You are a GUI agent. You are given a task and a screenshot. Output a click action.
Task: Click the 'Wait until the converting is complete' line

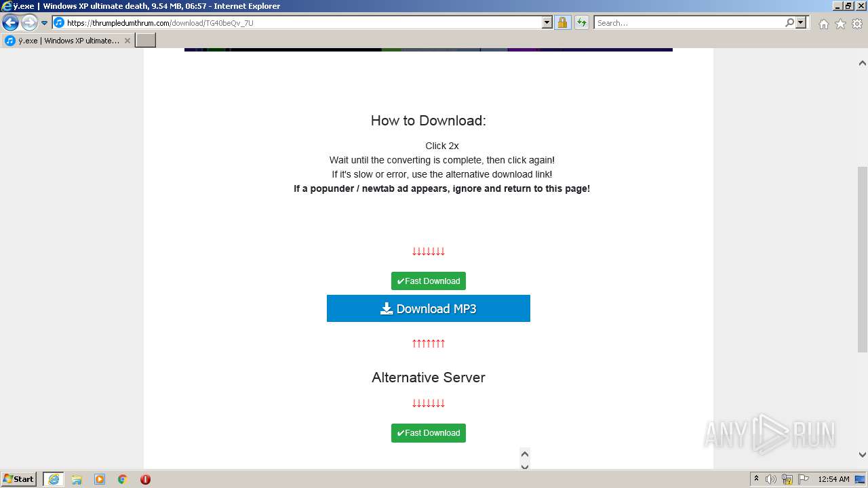(442, 160)
